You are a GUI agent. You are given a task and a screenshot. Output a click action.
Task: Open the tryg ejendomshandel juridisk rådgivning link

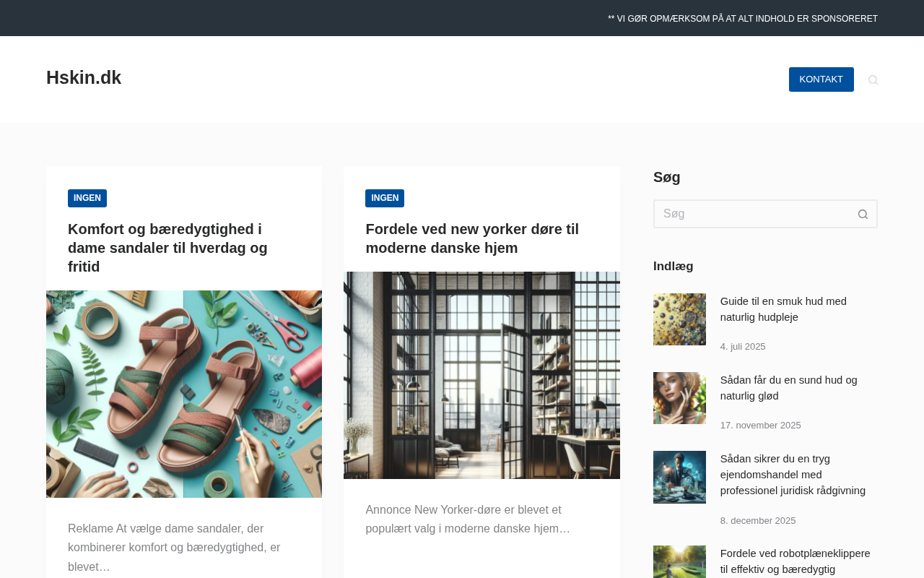click(793, 475)
